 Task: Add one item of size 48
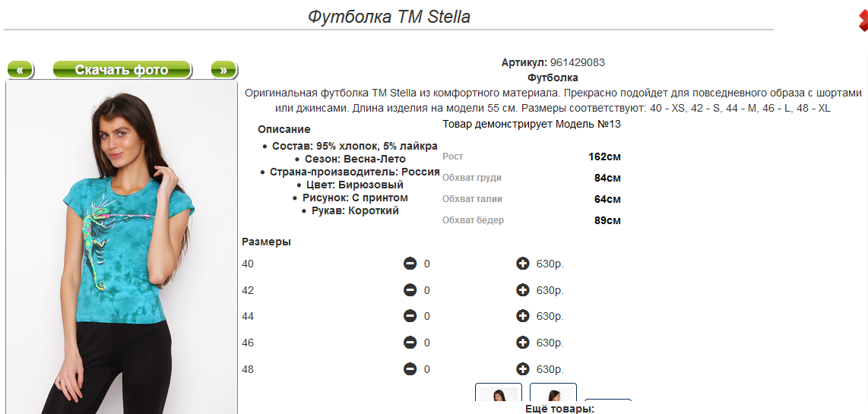523,369
